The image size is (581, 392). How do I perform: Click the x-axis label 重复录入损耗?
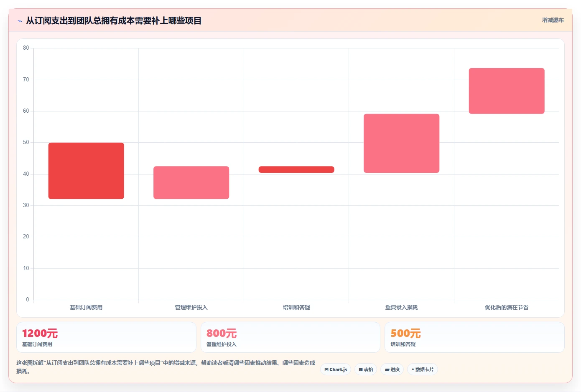[401, 307]
